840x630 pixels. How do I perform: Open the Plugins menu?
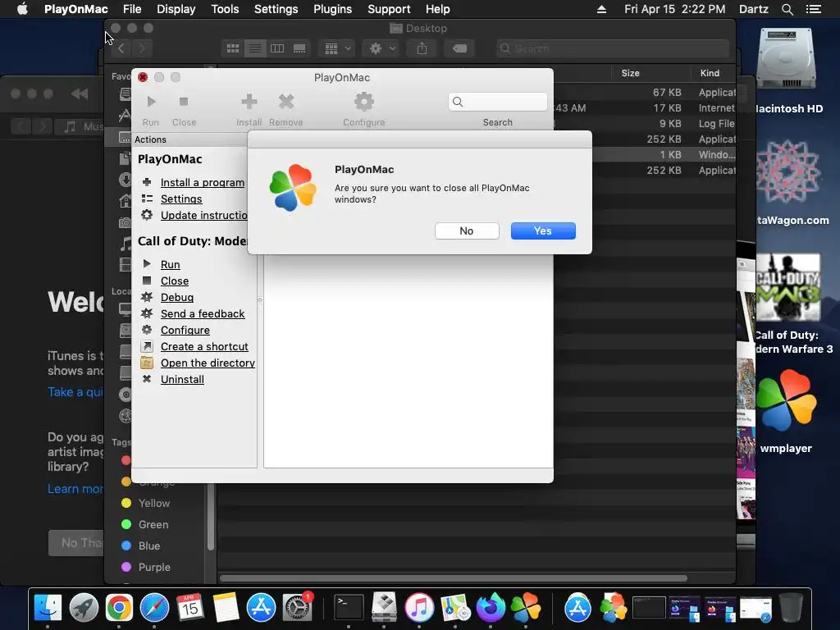click(332, 9)
